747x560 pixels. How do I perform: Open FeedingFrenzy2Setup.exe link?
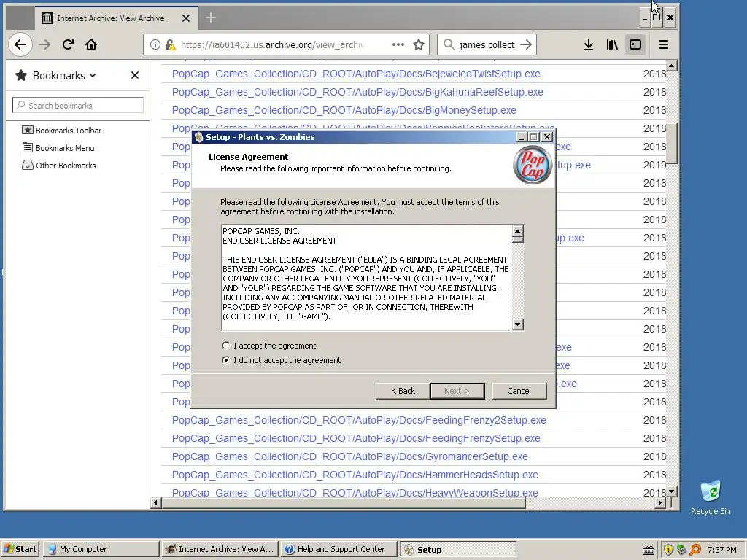click(x=359, y=420)
